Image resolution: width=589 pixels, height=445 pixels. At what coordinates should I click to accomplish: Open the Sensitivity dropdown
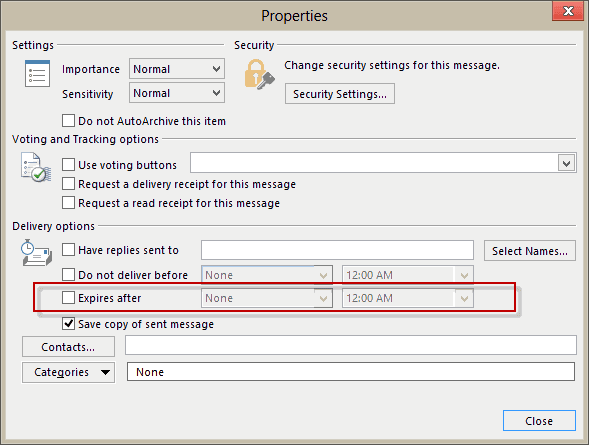click(177, 93)
